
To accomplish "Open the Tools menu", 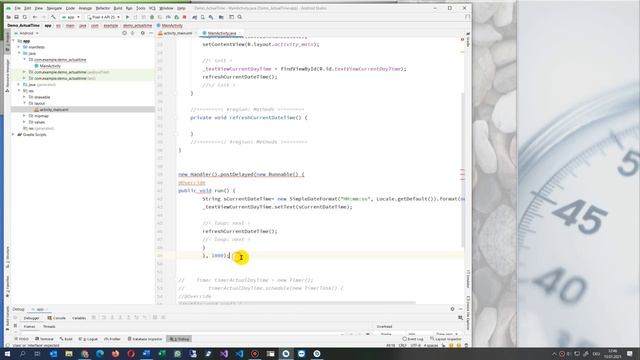I will [x=140, y=8].
